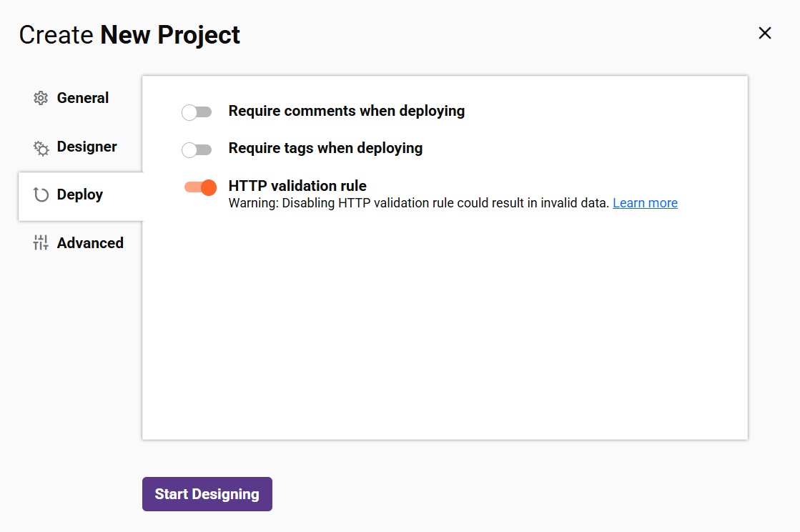Switch to the General tab

pyautogui.click(x=83, y=98)
